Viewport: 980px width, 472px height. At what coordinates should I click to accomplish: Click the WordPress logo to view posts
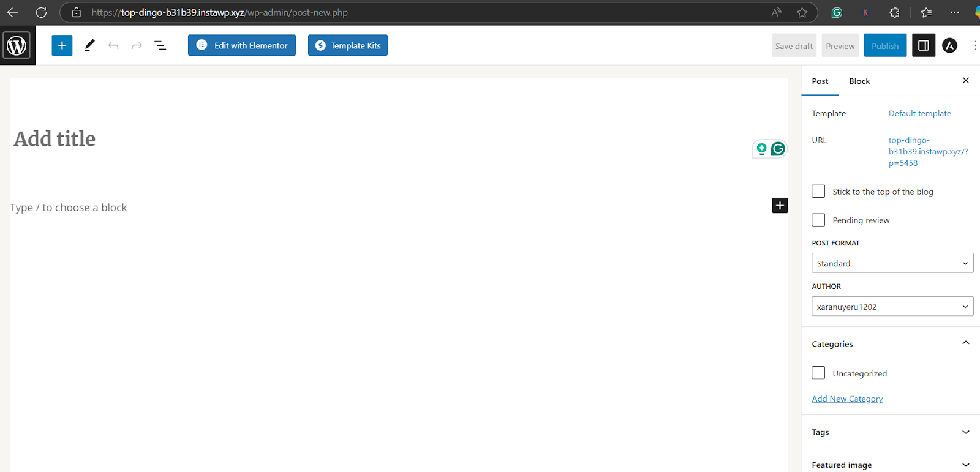pos(17,45)
